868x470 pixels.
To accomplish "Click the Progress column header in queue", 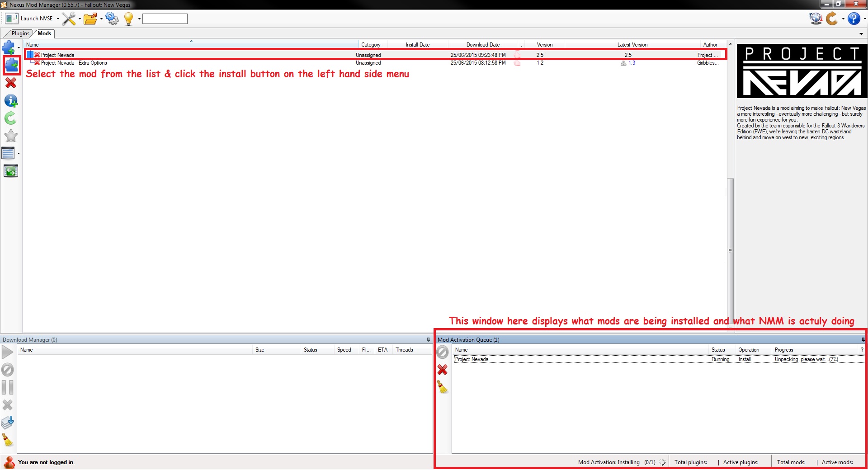I will [815, 350].
